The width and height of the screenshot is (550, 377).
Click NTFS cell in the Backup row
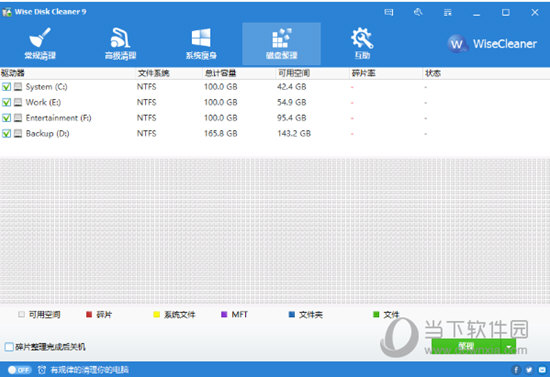[147, 133]
